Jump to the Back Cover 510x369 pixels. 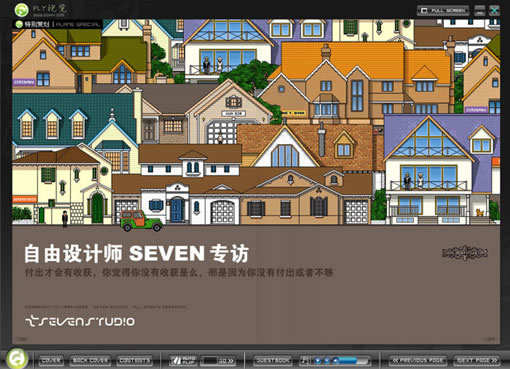[x=90, y=360]
